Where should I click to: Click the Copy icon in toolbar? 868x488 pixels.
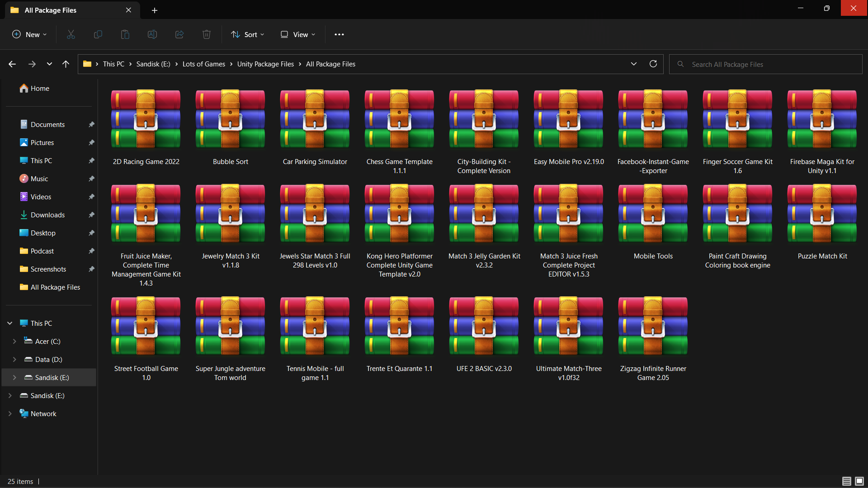(98, 34)
